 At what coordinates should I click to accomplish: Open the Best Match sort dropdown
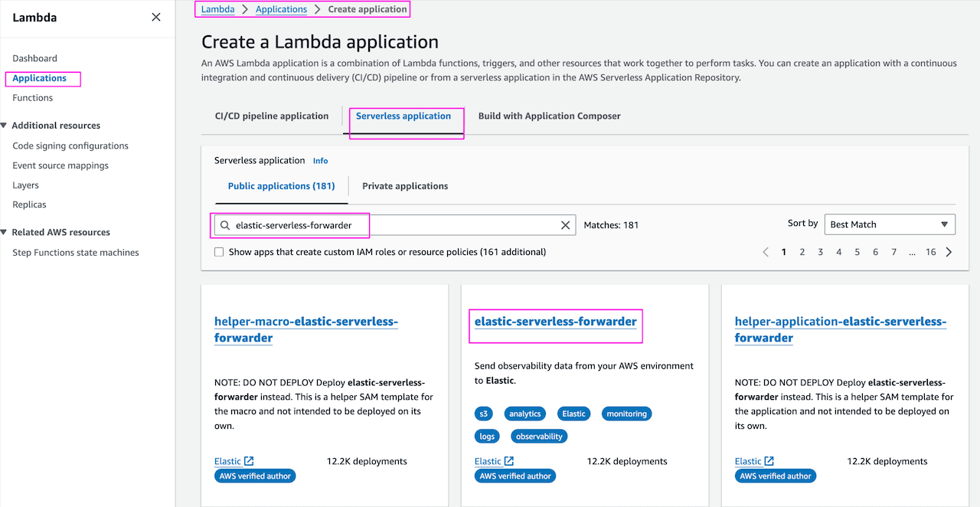pyautogui.click(x=890, y=224)
